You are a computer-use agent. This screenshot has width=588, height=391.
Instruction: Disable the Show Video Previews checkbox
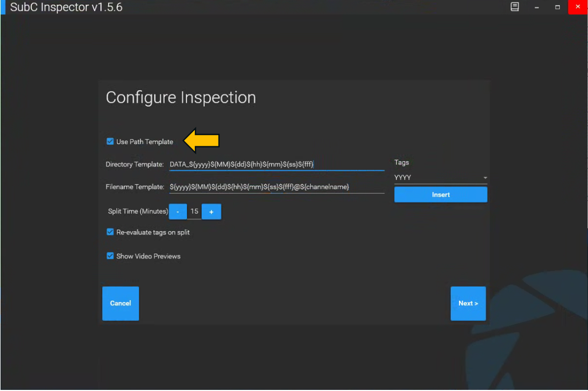click(x=110, y=256)
